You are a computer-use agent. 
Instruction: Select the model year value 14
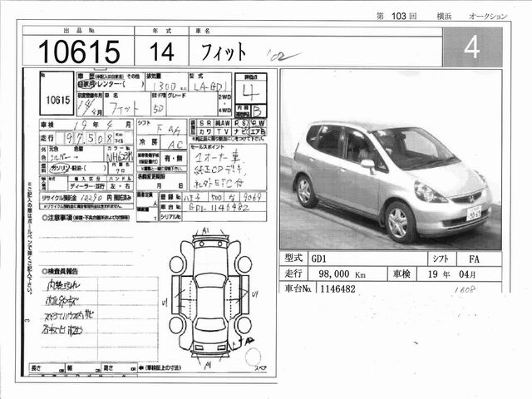[162, 52]
